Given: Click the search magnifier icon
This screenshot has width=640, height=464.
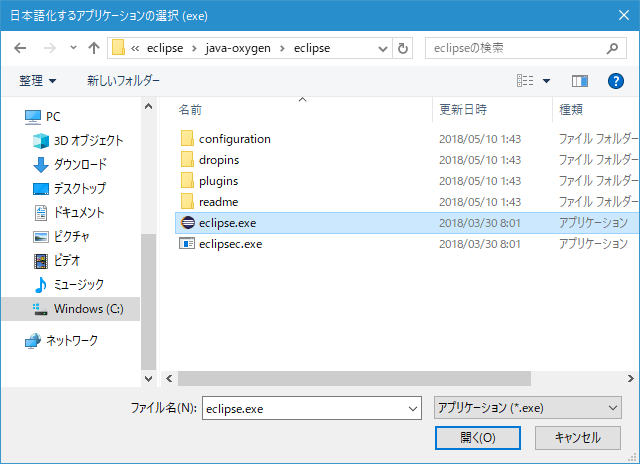Looking at the screenshot, I should click(x=612, y=49).
